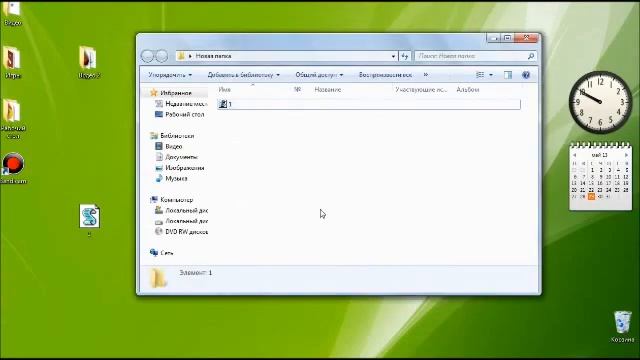The image size is (640, 360).
Task: Sort by the Название column header
Action: (x=328, y=89)
